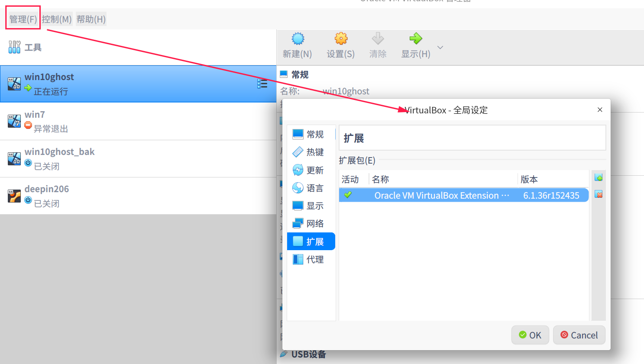Expand the 显示(H) dropdown arrow
The width and height of the screenshot is (644, 364).
pos(440,47)
